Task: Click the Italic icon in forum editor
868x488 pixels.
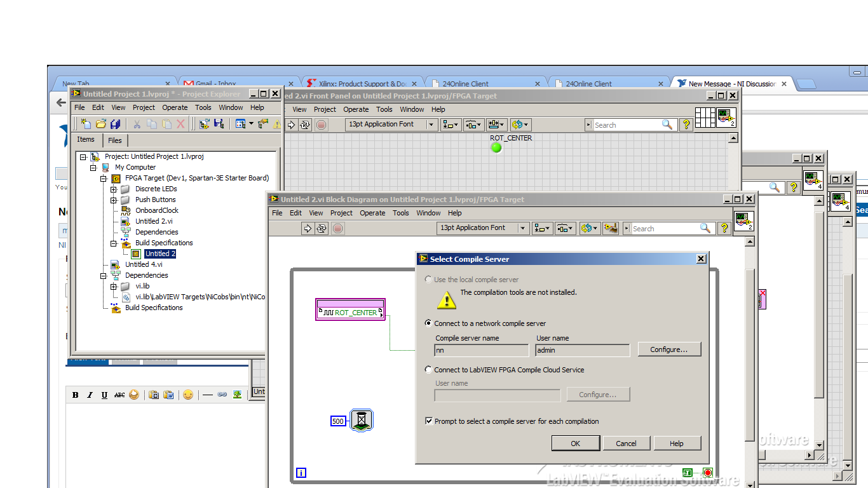Action: point(90,395)
